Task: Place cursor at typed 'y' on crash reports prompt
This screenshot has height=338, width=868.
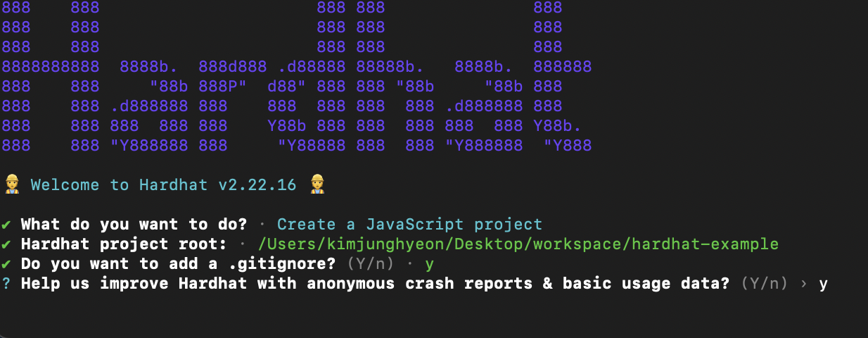Action: 823,284
